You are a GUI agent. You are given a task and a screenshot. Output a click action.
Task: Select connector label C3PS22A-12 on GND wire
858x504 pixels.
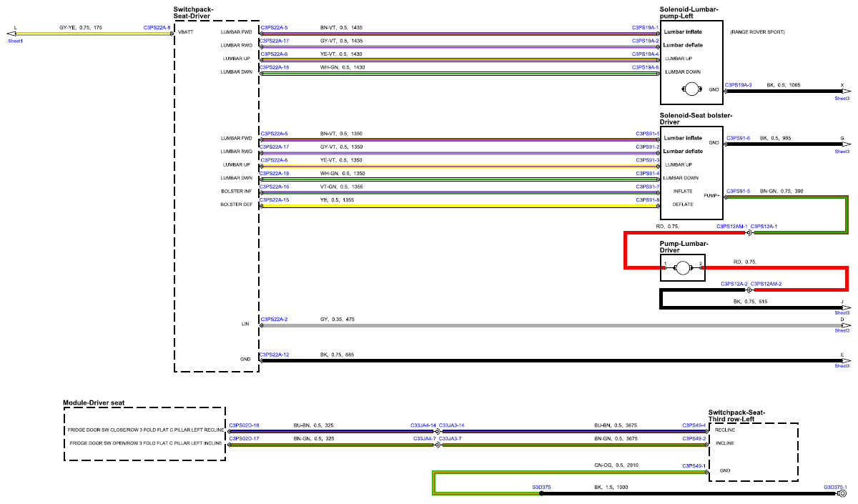pyautogui.click(x=275, y=355)
